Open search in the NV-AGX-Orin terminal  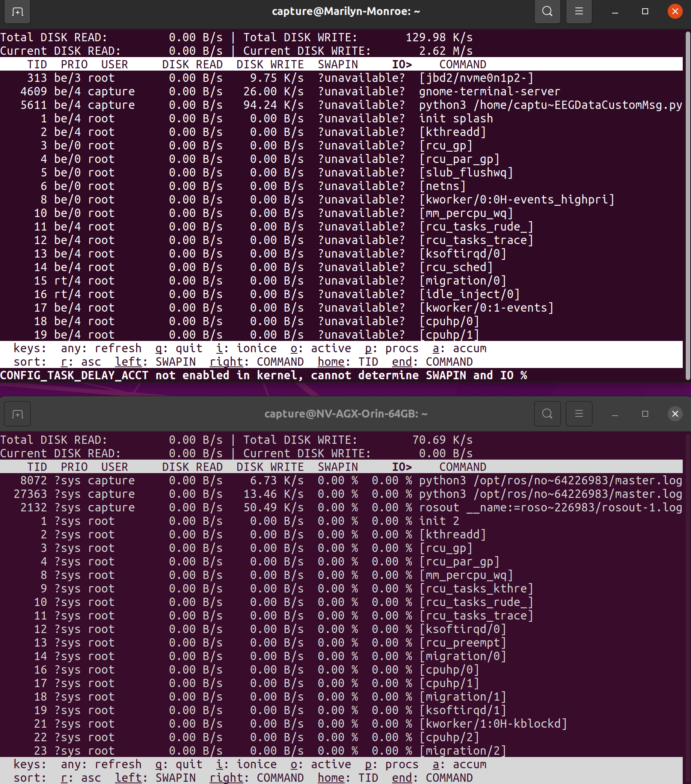click(x=547, y=414)
